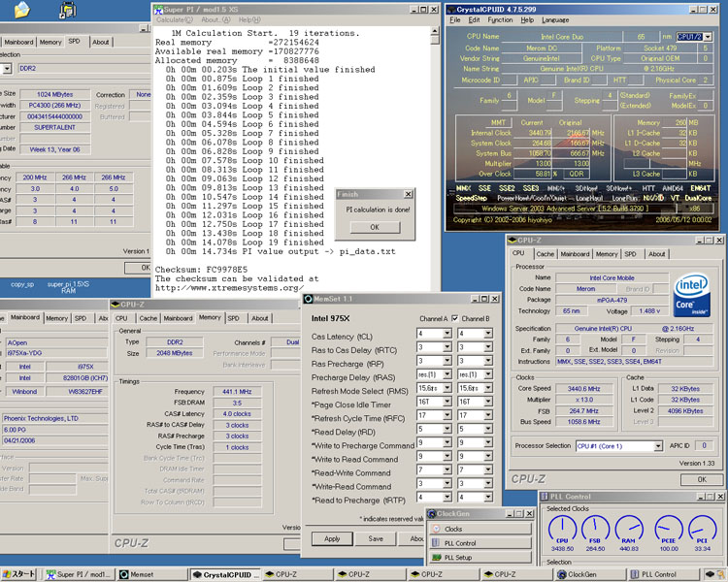Open PLL Setup icon in ClockGen list

coord(436,558)
